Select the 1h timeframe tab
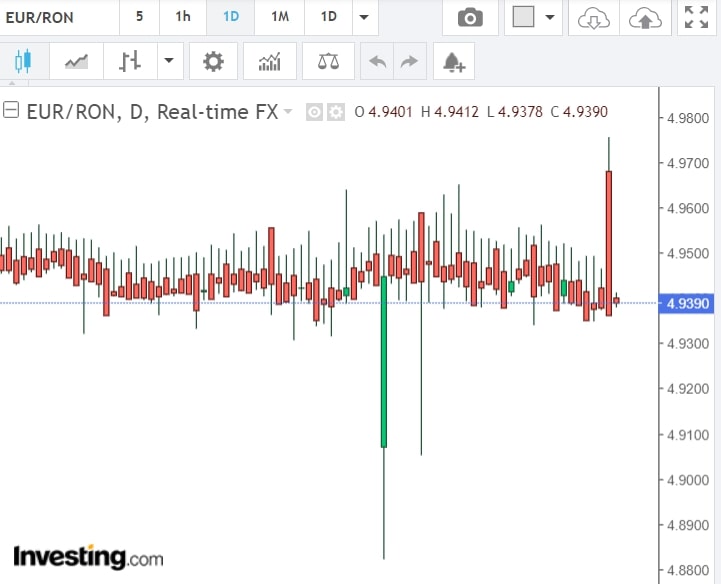The image size is (721, 584). point(182,18)
